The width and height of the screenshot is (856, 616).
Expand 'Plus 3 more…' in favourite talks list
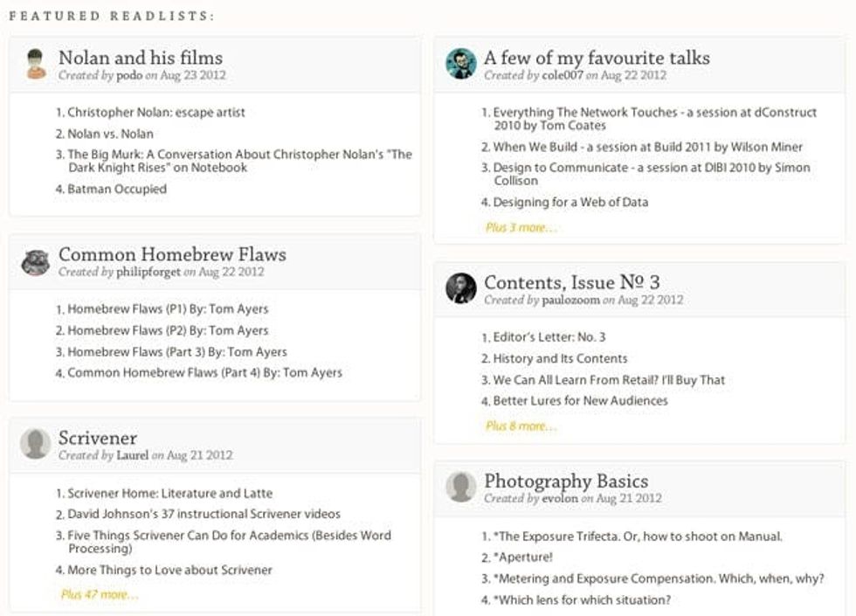tap(521, 228)
